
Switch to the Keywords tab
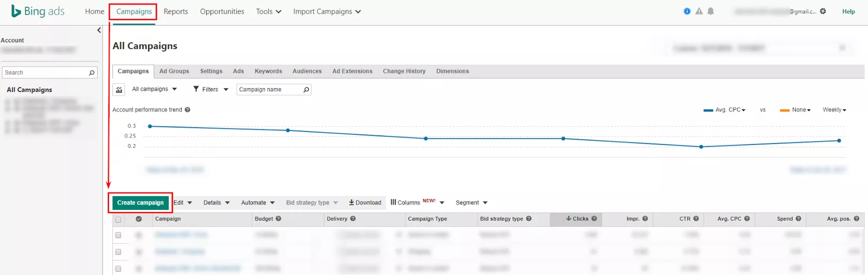pos(269,71)
